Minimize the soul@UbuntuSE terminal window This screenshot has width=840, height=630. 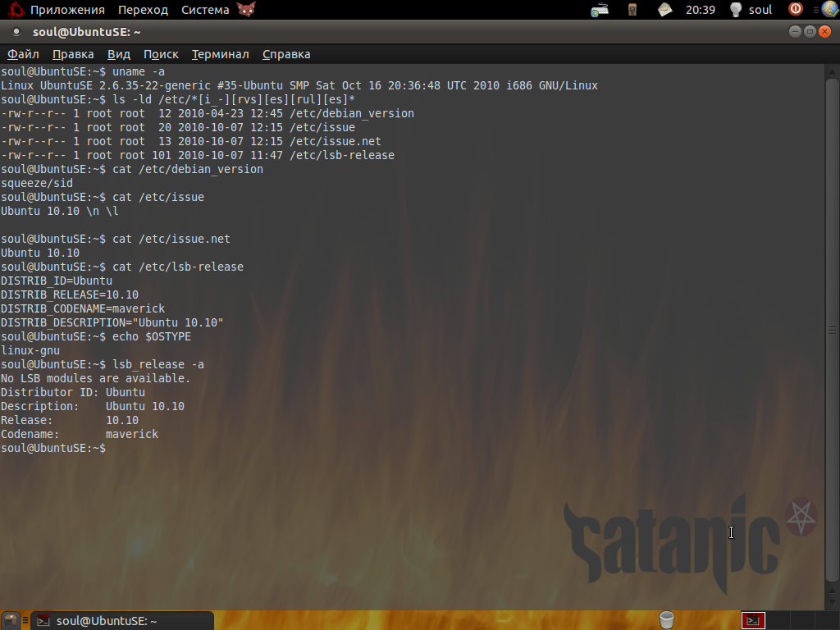tap(795, 32)
